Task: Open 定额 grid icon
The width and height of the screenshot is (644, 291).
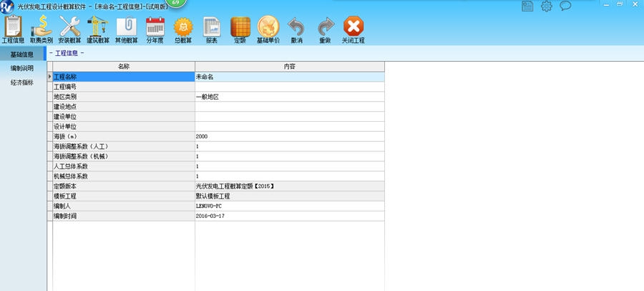Action: tap(240, 29)
